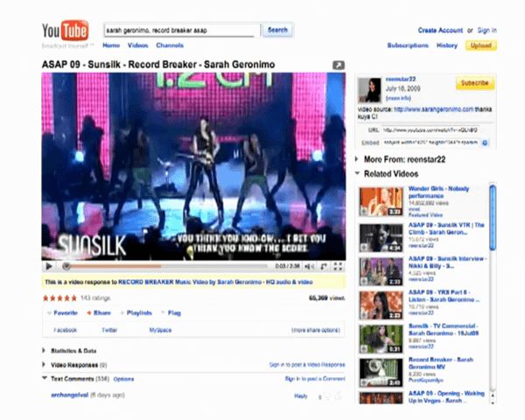Screen dimensions: 525x420
Task: Click the YouTube logo
Action: [66, 31]
